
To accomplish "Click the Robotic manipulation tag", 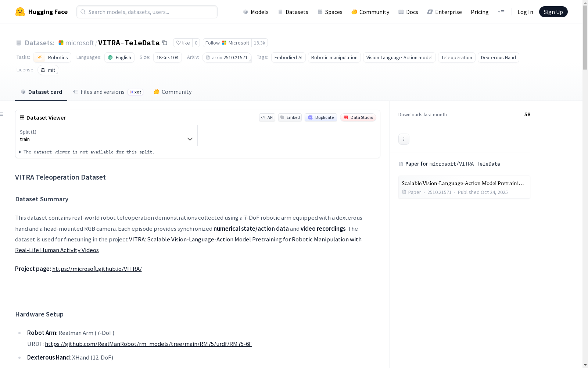I will point(334,57).
